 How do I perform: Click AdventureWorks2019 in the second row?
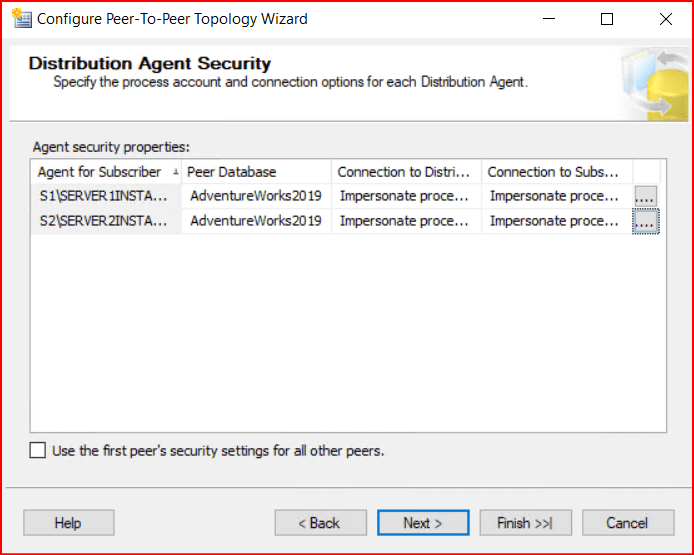(256, 222)
